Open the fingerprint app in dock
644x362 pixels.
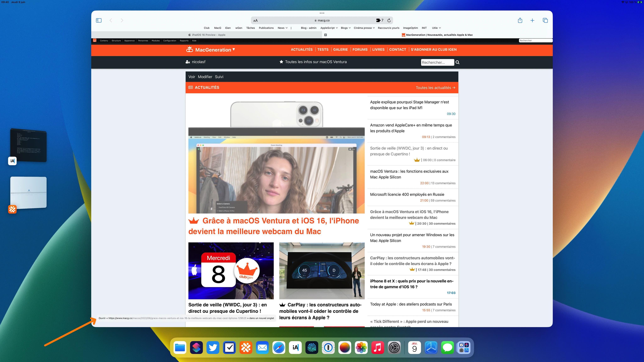312,348
